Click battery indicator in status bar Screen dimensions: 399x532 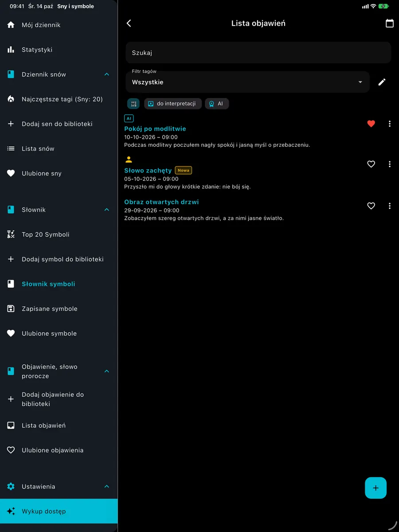383,6
